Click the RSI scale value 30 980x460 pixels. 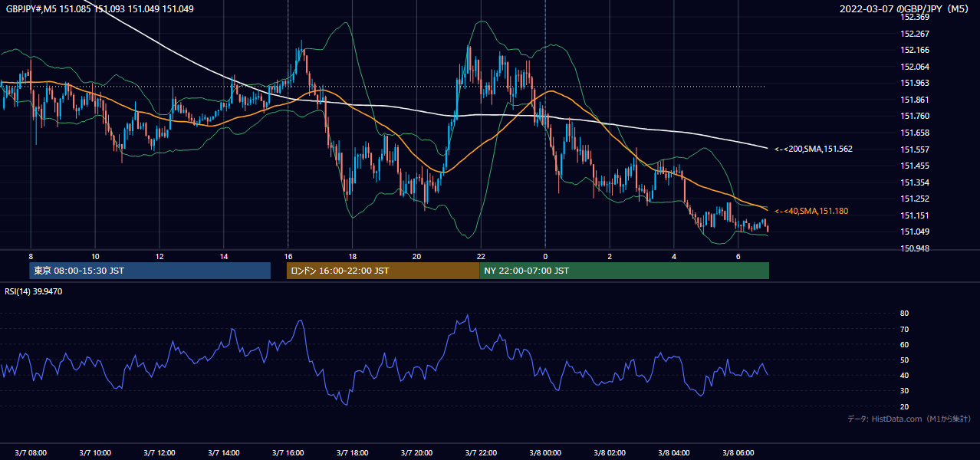point(904,391)
